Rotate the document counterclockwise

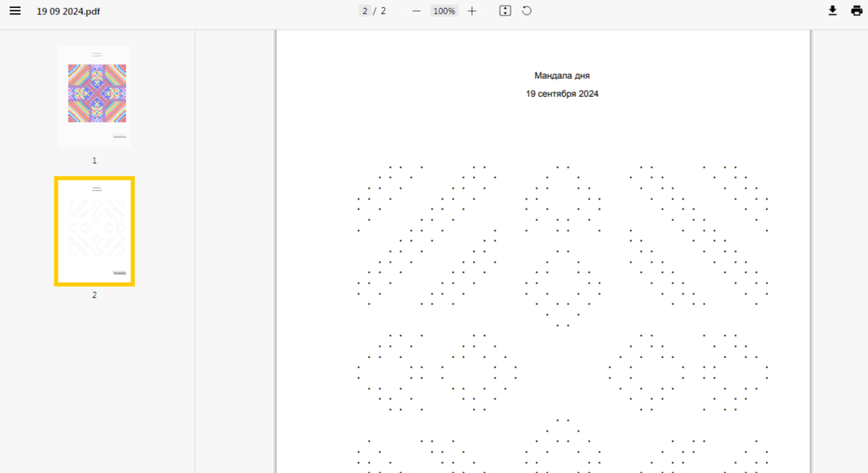(x=527, y=11)
